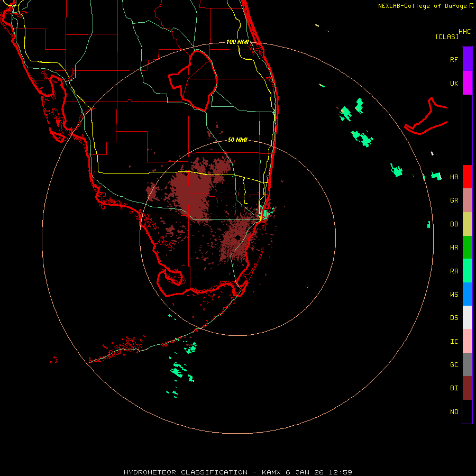Click the HA red legend swatch

coord(467,177)
